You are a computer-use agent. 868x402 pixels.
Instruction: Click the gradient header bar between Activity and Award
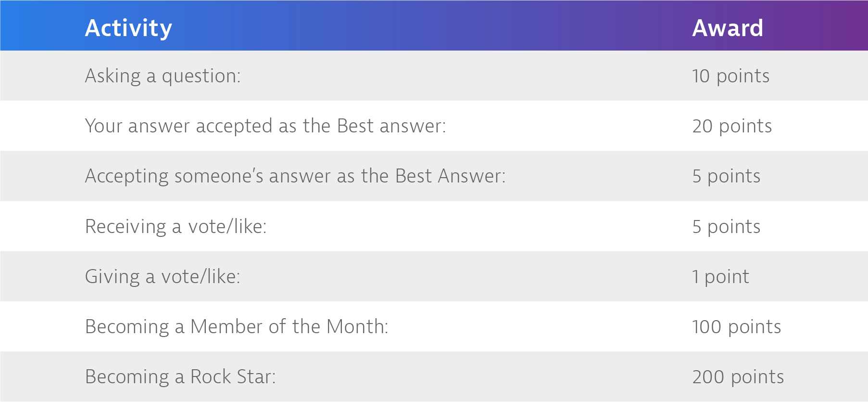(433, 26)
